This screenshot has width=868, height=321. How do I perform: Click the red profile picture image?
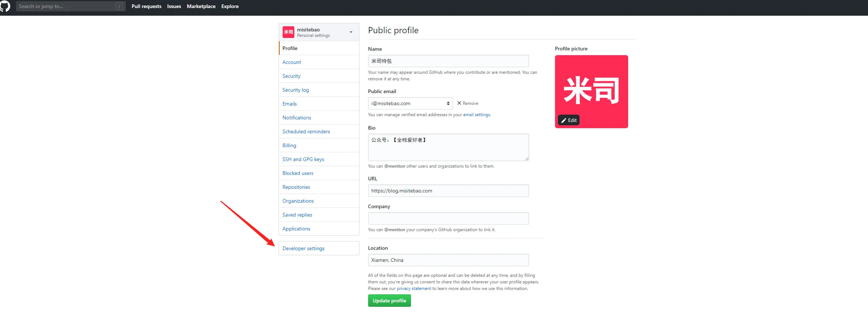point(591,92)
